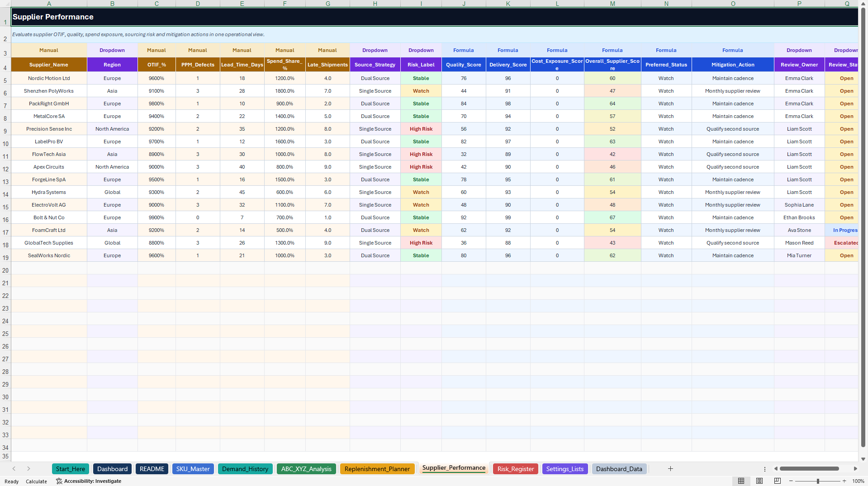Click the horizontal scrollbar right arrow
The image size is (868, 486).
[855, 469]
